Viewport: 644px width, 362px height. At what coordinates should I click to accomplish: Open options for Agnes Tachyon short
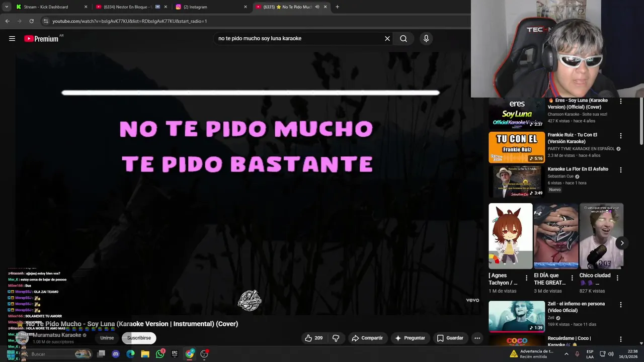point(527,278)
